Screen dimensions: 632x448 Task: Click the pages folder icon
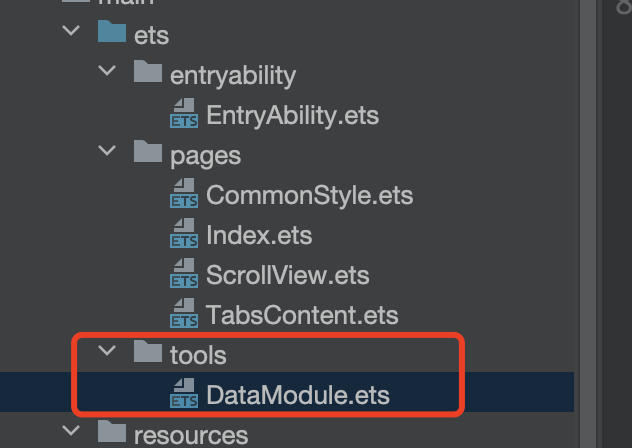pos(148,154)
